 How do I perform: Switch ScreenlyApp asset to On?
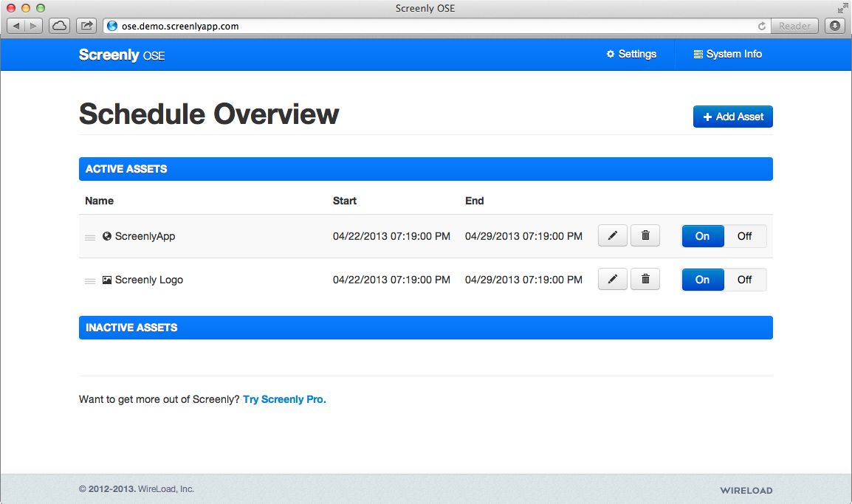[703, 236]
